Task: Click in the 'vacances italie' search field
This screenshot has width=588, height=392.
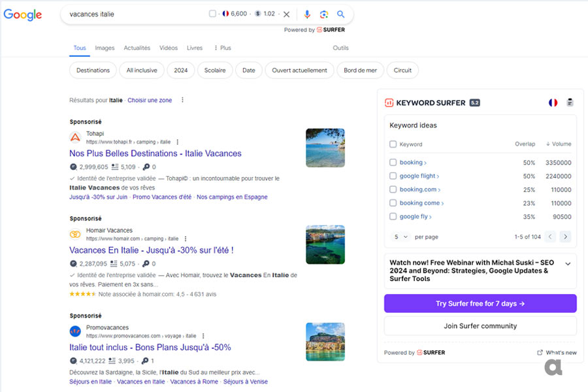Action: 135,14
